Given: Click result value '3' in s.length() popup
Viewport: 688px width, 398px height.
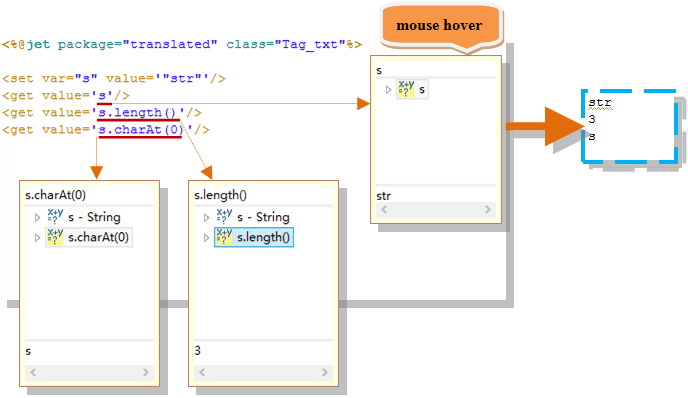Looking at the screenshot, I should point(197,351).
